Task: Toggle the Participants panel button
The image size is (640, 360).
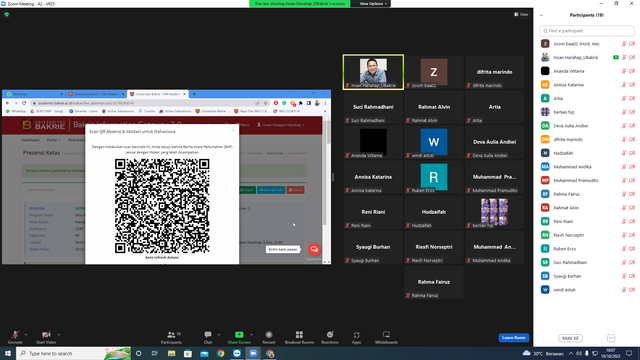Action: coord(171,337)
